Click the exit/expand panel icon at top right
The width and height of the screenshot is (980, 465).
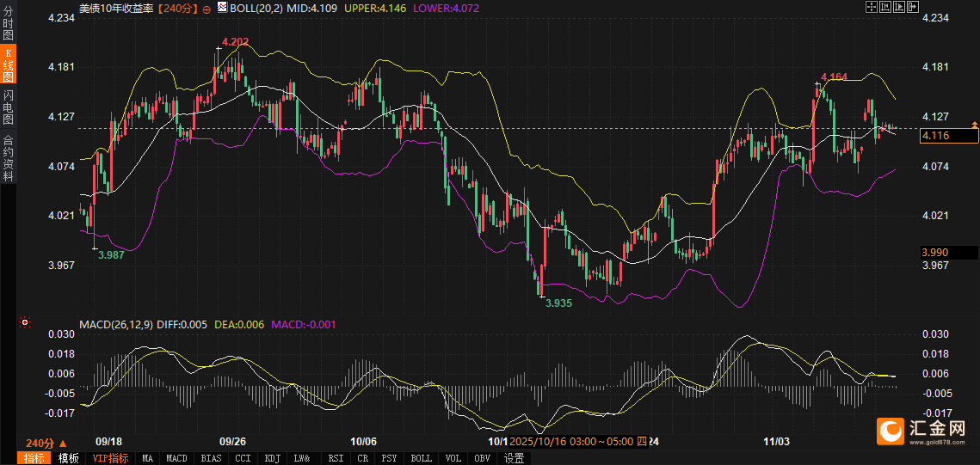[x=914, y=7]
